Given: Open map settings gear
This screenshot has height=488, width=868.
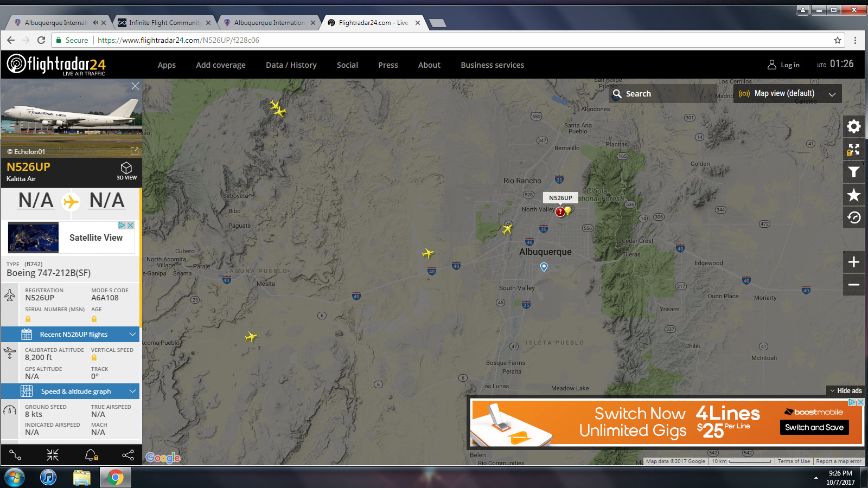Looking at the screenshot, I should [854, 126].
